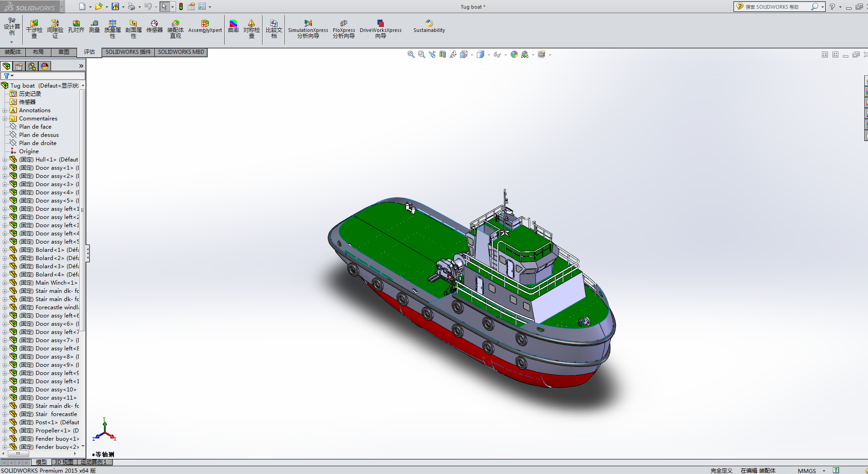Expand the Annotations folder node

[x=5, y=110]
